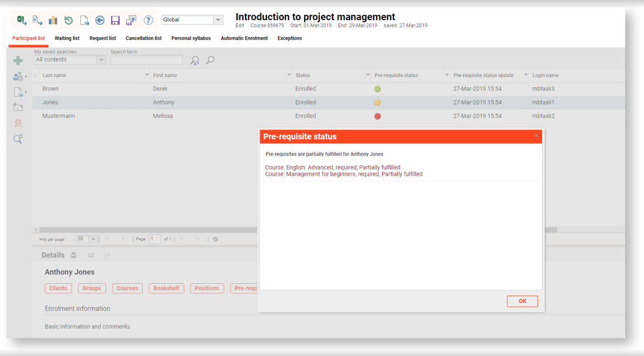The height and width of the screenshot is (356, 644).
Task: Switch to the Waiting list tab
Action: [67, 38]
